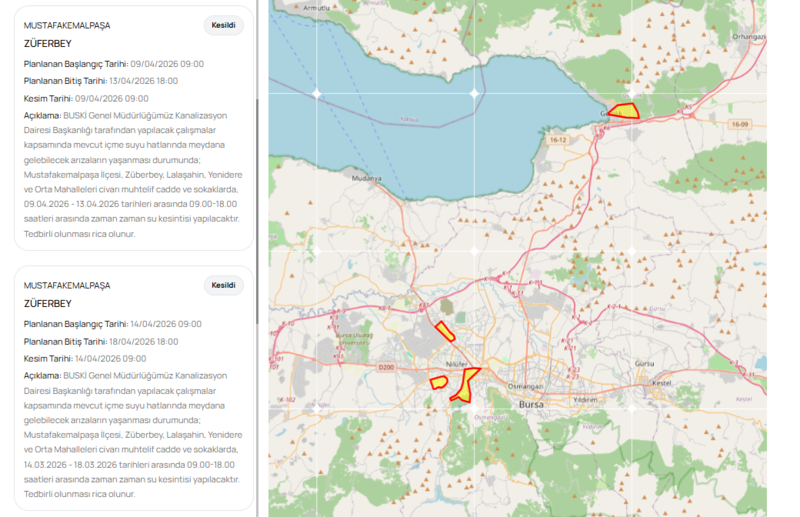
Task: Click the Kesildi badge on the 09/04/2026 card
Action: (x=223, y=25)
